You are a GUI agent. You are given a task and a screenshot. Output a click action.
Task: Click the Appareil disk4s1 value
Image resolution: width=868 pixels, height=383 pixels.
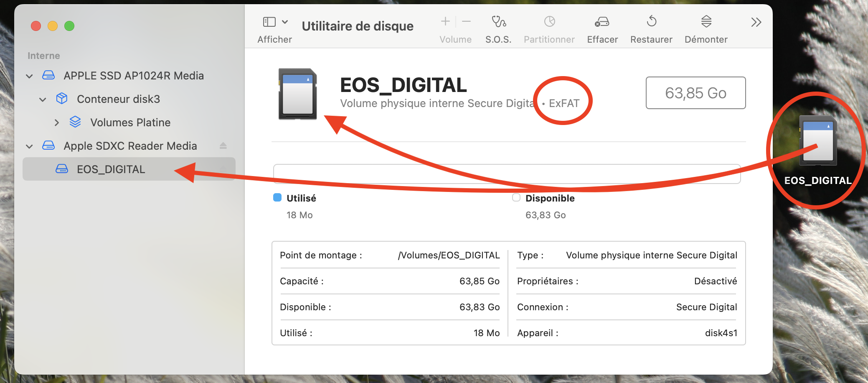pyautogui.click(x=721, y=333)
